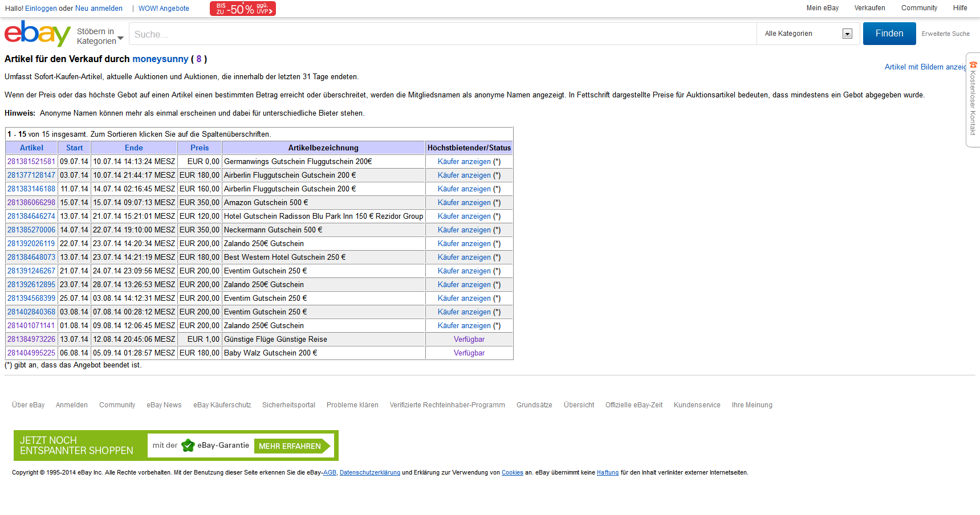Open Über eBay footer link
Image resolution: width=980 pixels, height=515 pixels.
click(x=29, y=405)
